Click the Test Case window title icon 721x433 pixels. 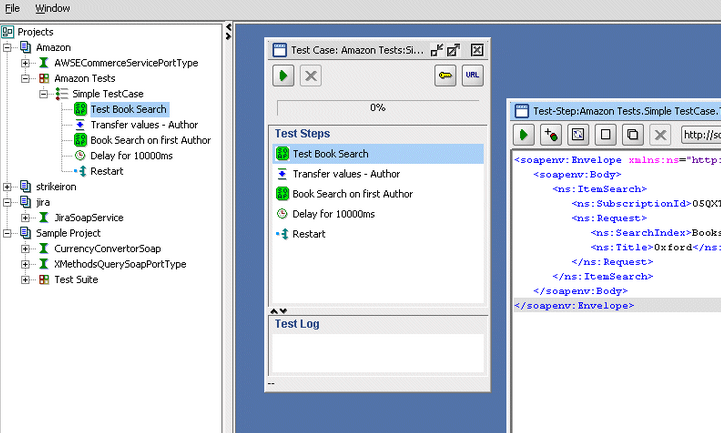(x=279, y=50)
